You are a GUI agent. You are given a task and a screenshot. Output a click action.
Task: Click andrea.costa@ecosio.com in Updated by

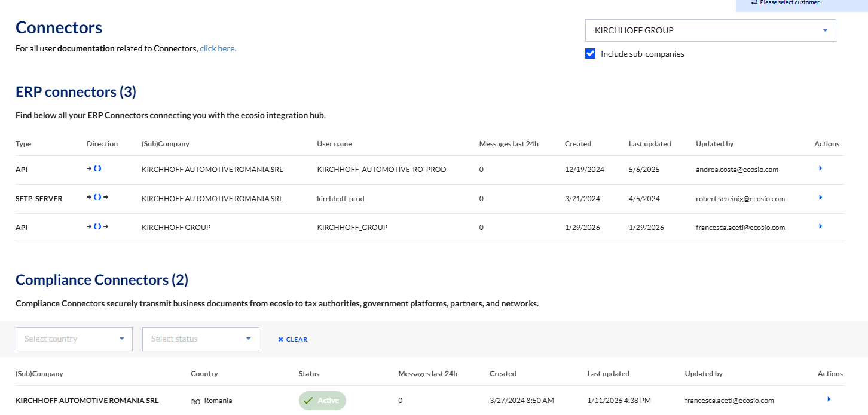click(x=737, y=170)
